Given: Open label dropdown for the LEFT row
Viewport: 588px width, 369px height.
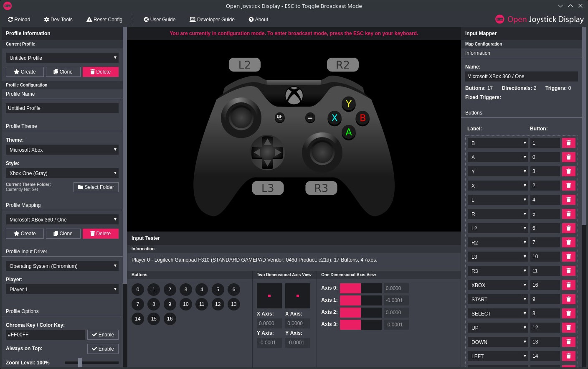Looking at the screenshot, I should (x=498, y=356).
